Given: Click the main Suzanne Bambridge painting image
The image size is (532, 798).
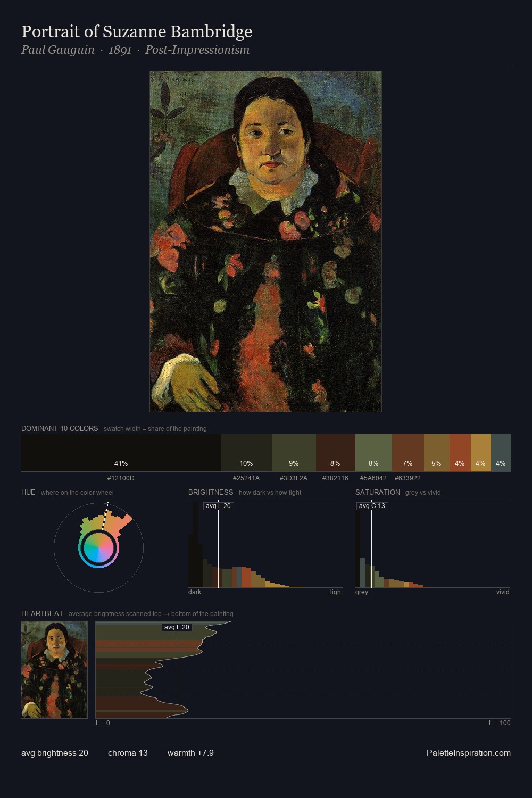Looking at the screenshot, I should pos(265,242).
